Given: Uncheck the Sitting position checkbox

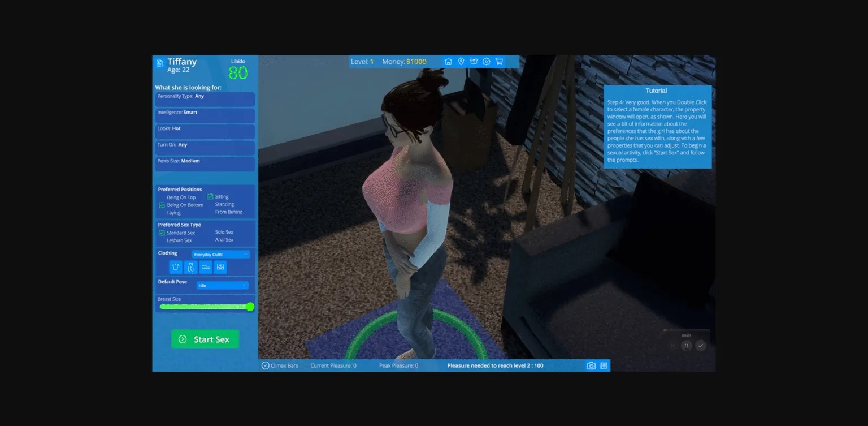Looking at the screenshot, I should 210,197.
